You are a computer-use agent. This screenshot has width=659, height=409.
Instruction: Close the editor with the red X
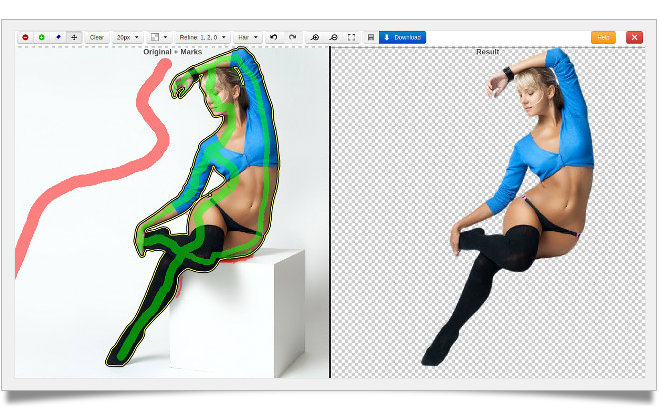[634, 37]
